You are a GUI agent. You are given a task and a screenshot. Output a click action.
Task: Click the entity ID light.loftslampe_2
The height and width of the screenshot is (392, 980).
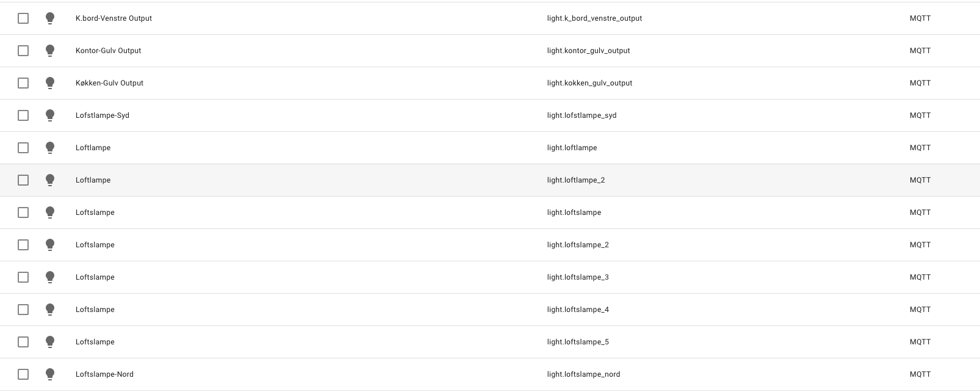[578, 245]
